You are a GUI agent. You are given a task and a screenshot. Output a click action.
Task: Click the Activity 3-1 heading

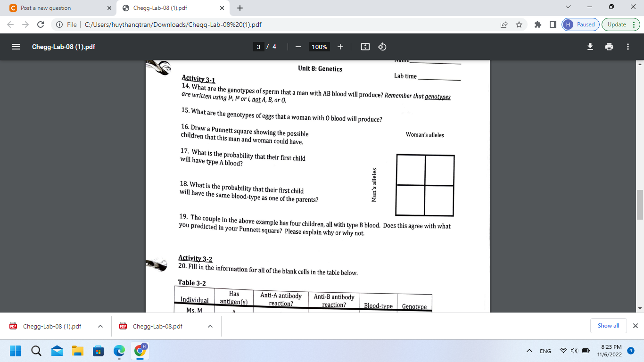coord(198,79)
